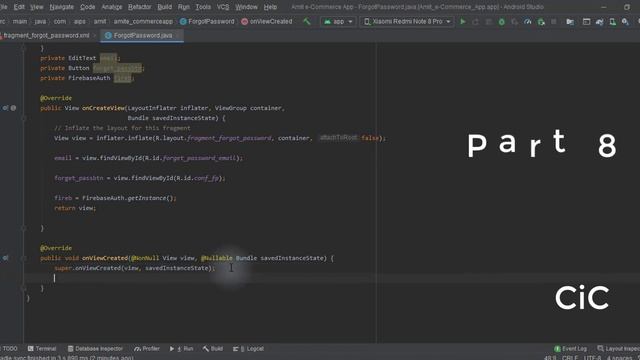Start debugging with the bug icon
This screenshot has width=640, height=360.
pos(502,22)
